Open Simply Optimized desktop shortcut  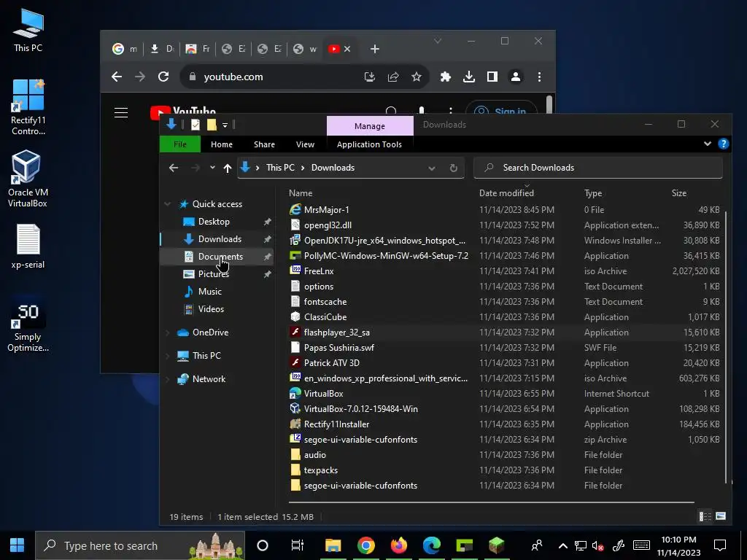click(28, 324)
